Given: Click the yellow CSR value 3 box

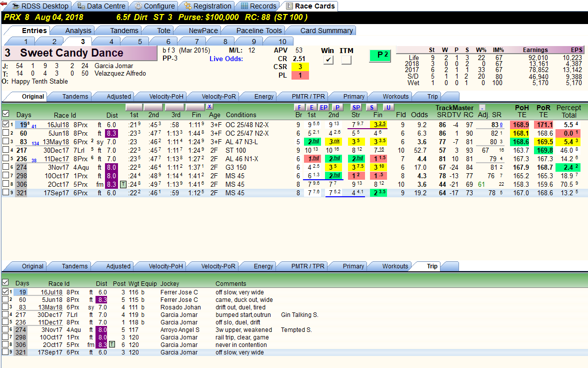Looking at the screenshot, I should [300, 67].
